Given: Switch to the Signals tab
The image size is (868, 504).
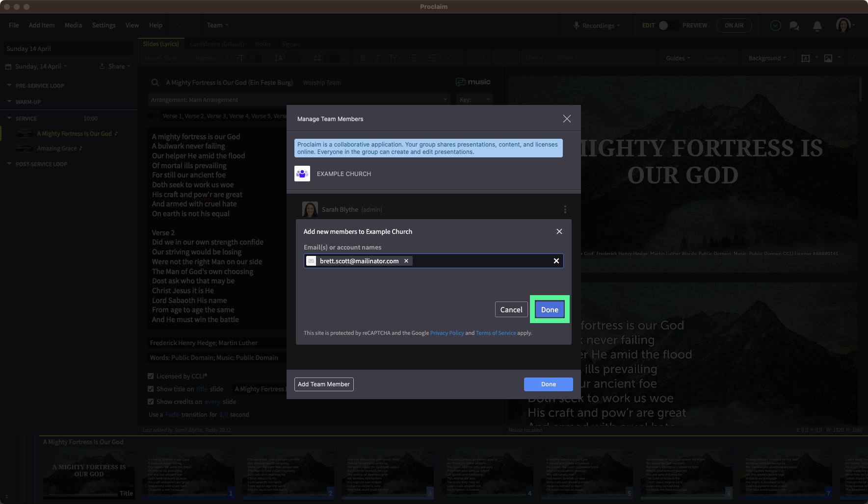Looking at the screenshot, I should [x=290, y=44].
